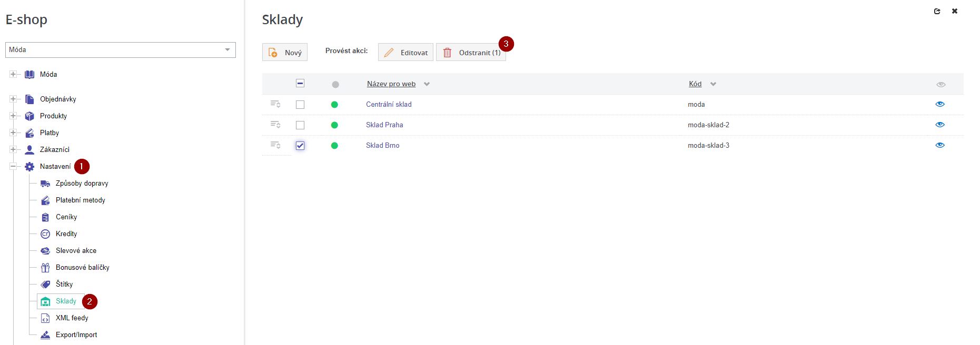980x345 pixels.
Task: Open the Móda shop selector dropdown
Action: (x=121, y=50)
